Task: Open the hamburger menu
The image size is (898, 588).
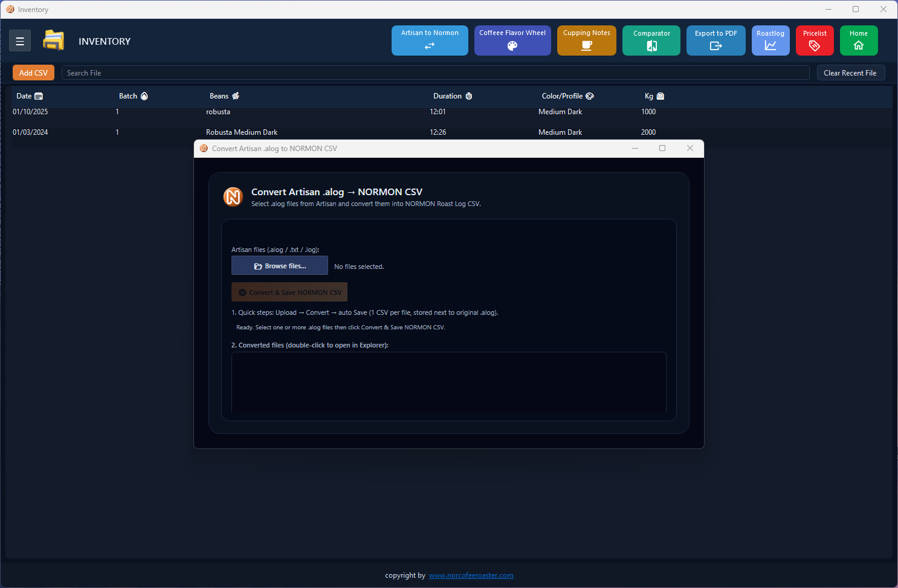Action: (20, 40)
